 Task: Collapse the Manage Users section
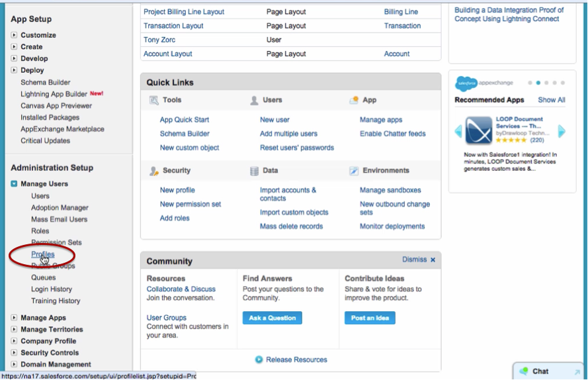[x=14, y=183]
